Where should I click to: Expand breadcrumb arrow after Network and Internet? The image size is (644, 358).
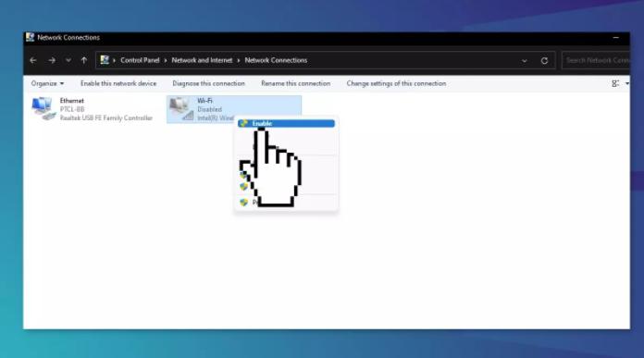[x=238, y=60]
